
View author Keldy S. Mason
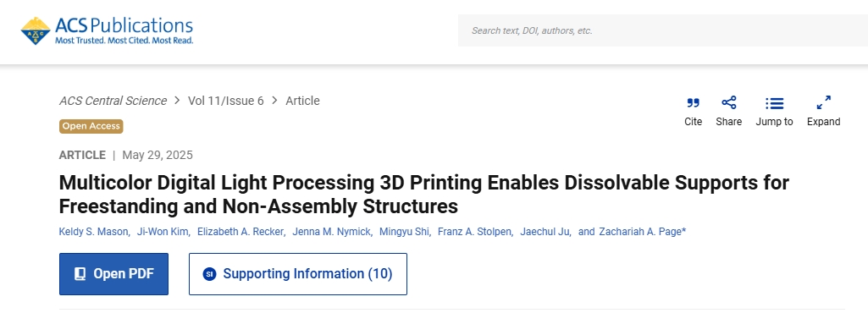click(93, 232)
